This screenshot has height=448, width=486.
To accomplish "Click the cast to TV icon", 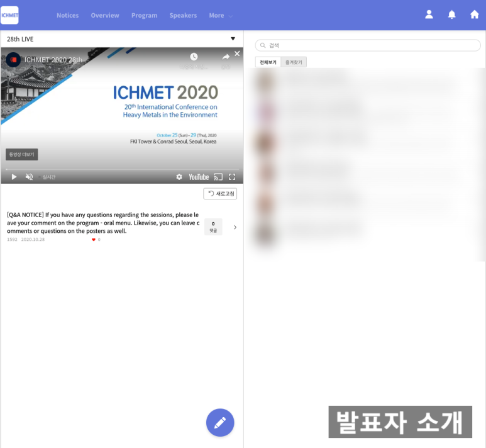I will pos(218,177).
